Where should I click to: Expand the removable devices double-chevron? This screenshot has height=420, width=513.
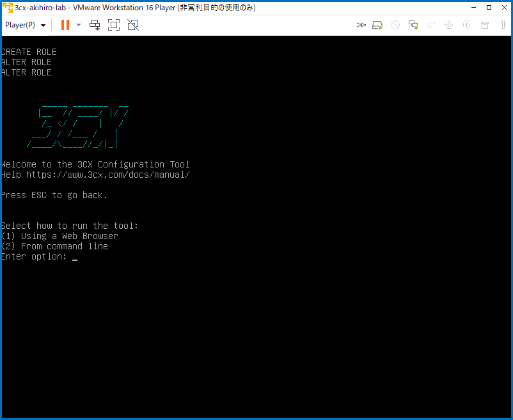361,25
